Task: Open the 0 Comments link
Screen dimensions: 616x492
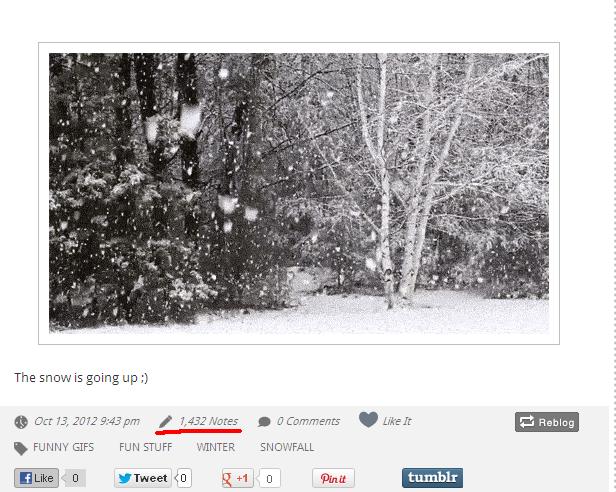Action: (x=308, y=421)
